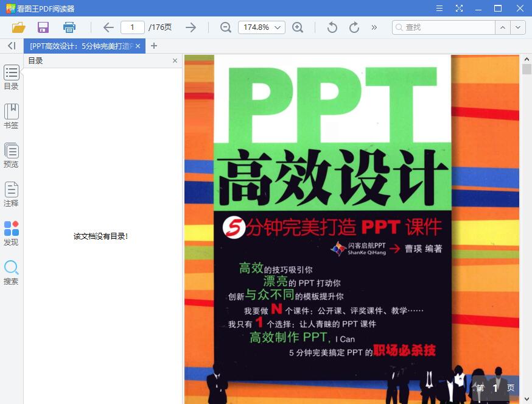Open the 搜索 search panel
The image size is (532, 404).
pos(11,272)
